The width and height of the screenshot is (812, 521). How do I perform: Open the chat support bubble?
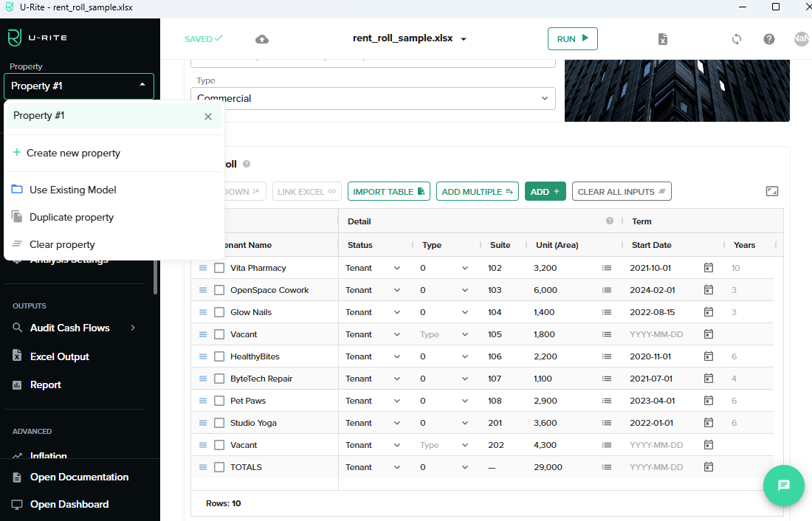[783, 485]
